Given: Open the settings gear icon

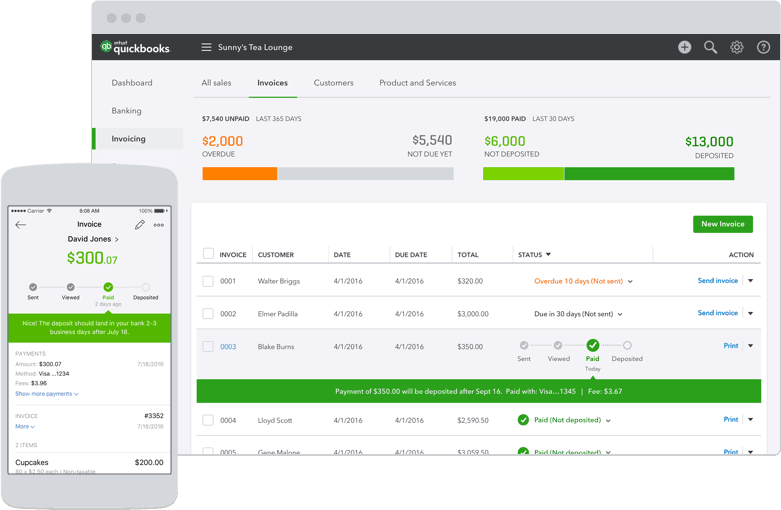Looking at the screenshot, I should [737, 47].
